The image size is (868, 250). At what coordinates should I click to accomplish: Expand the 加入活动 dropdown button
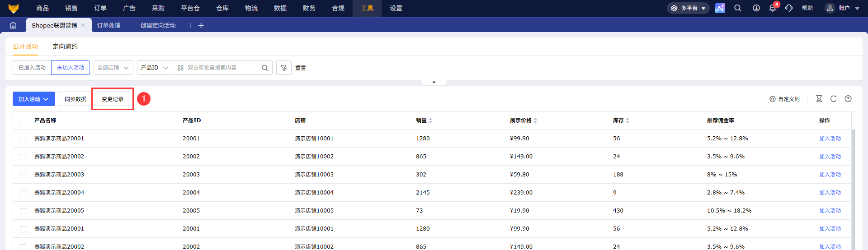pos(34,99)
